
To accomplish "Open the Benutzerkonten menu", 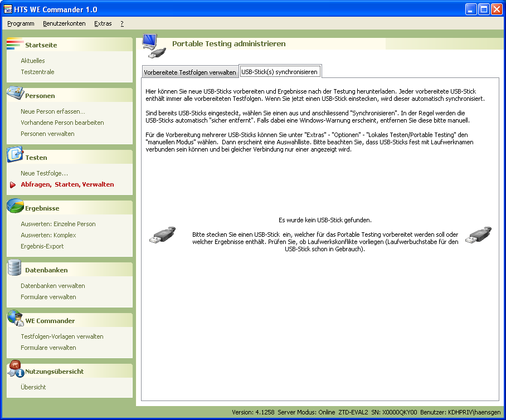I will [x=64, y=23].
